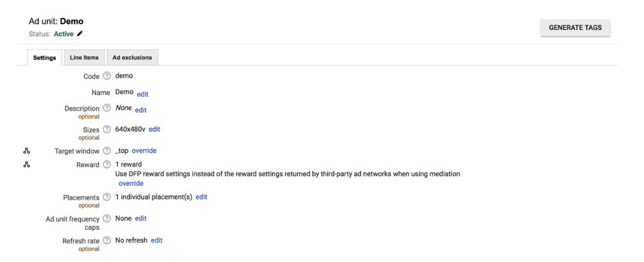Click the inheritance icon left of Reward
The height and width of the screenshot is (262, 644).
(x=27, y=165)
